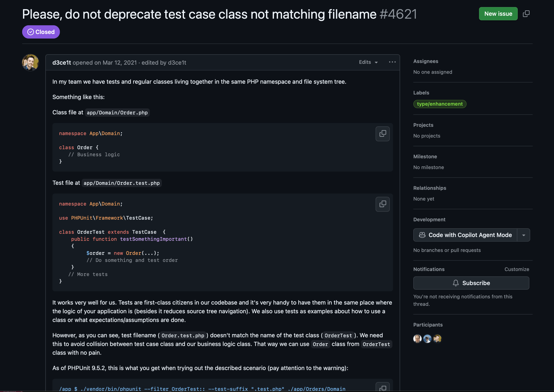Image resolution: width=554 pixels, height=392 pixels.
Task: Click the issue title text
Action: coord(199,14)
